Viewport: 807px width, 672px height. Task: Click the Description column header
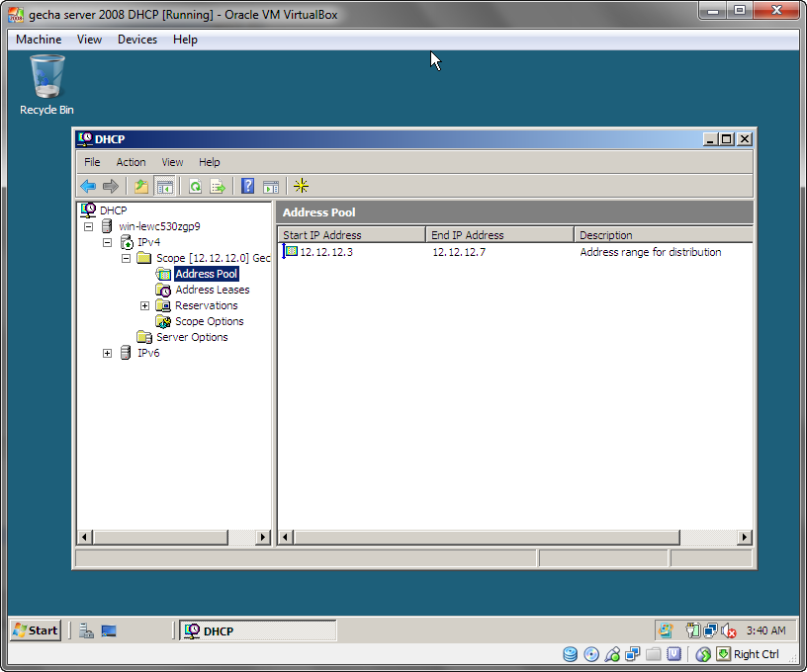pos(664,235)
